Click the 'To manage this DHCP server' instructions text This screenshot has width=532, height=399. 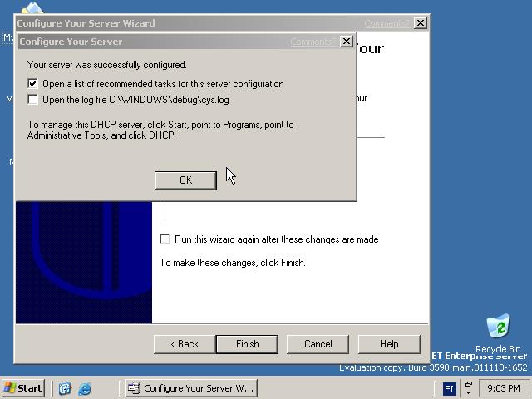(x=160, y=130)
